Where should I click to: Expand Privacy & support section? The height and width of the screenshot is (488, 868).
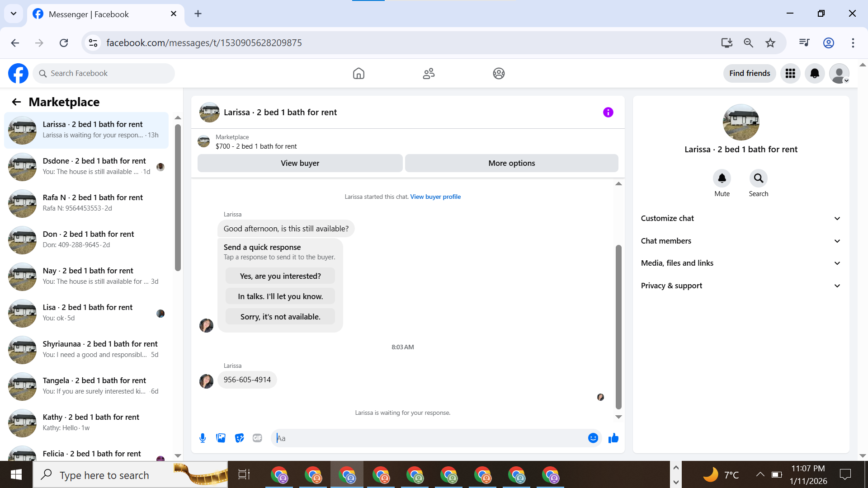(x=741, y=286)
